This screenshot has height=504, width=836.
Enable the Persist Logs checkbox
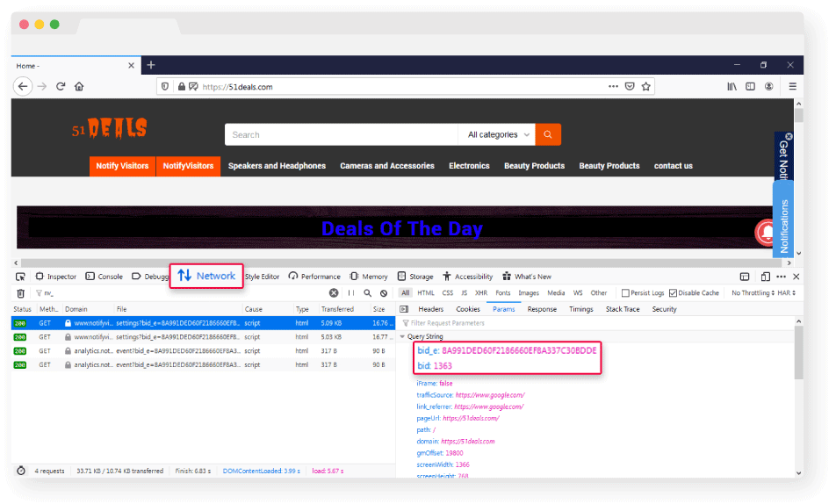click(x=625, y=292)
